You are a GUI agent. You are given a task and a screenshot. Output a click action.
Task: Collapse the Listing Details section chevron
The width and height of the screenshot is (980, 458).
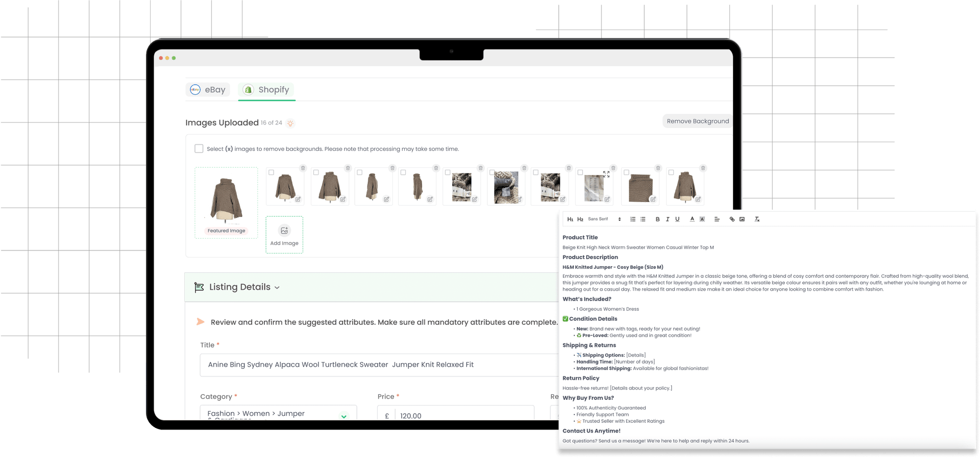pyautogui.click(x=277, y=288)
